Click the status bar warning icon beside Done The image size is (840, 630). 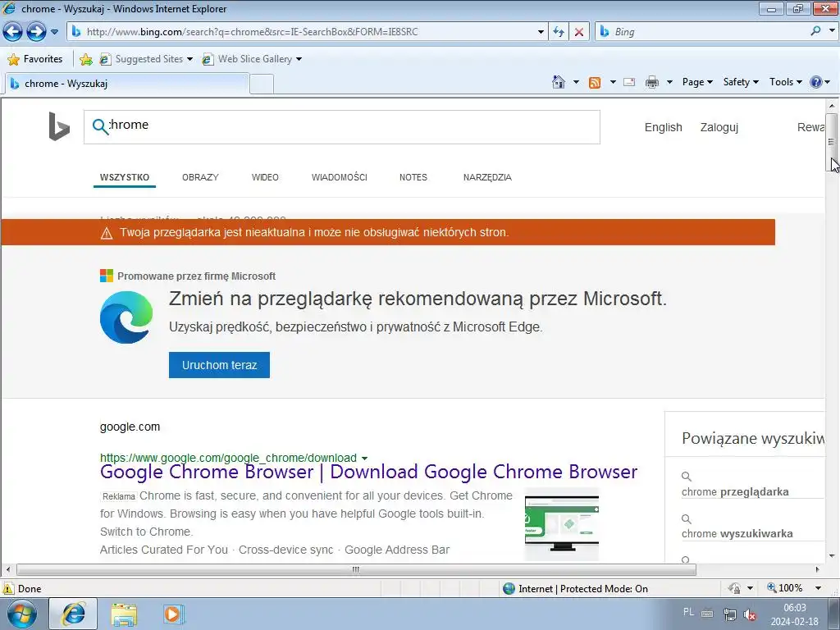(x=8, y=588)
